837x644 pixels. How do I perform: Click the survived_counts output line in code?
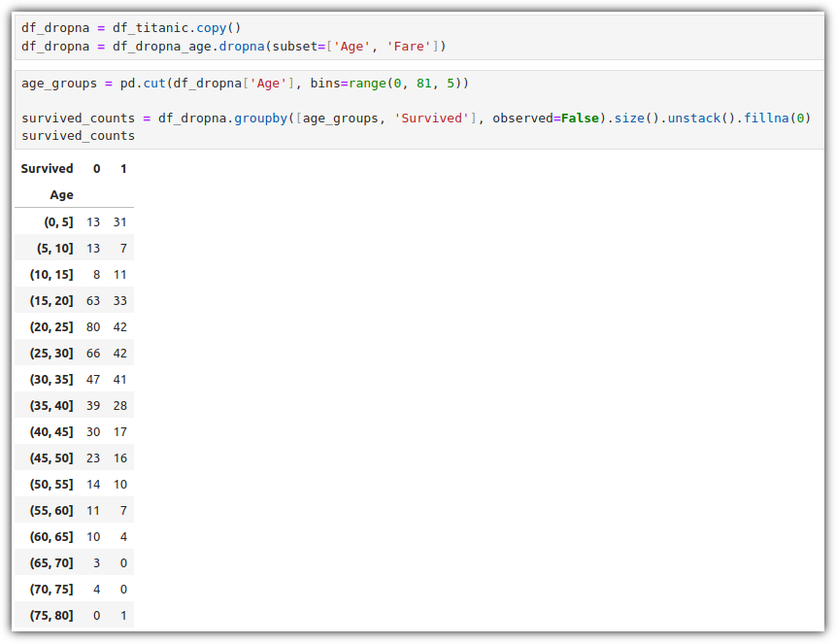(x=78, y=136)
